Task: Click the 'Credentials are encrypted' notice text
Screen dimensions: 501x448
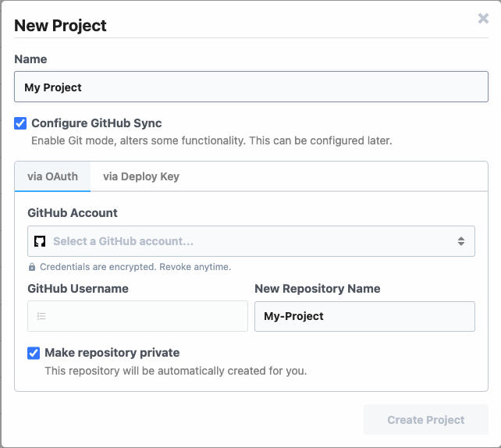Action: 135,267
